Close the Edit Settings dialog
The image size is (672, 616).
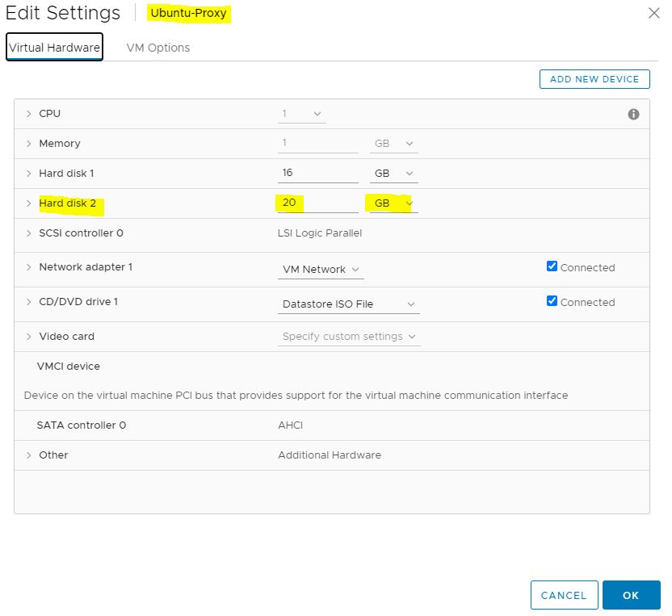tap(653, 13)
